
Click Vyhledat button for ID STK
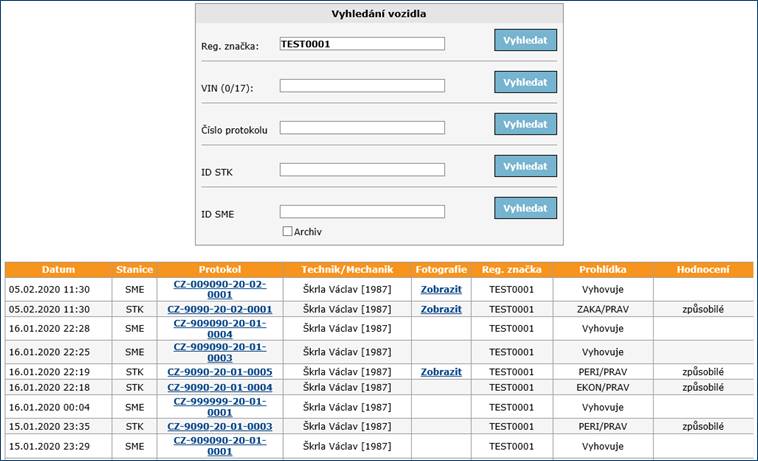point(525,166)
